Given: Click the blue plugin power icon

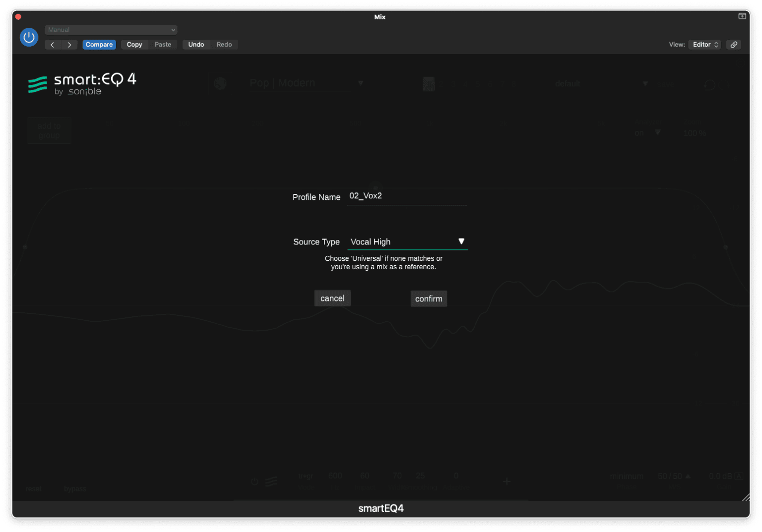Looking at the screenshot, I should click(28, 37).
